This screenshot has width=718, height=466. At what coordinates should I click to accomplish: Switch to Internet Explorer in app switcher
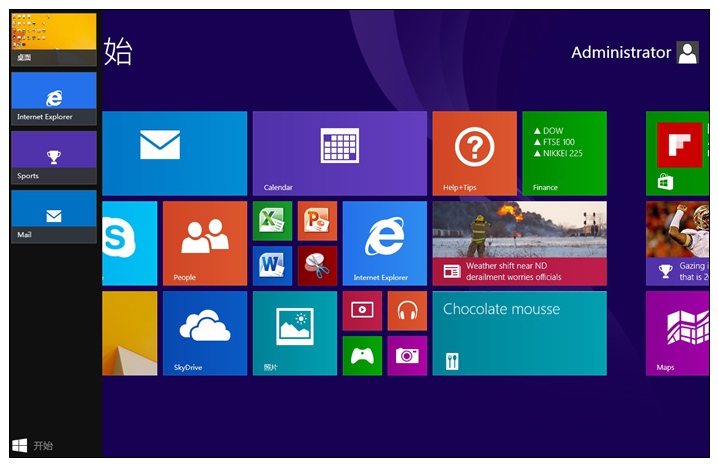point(54,98)
